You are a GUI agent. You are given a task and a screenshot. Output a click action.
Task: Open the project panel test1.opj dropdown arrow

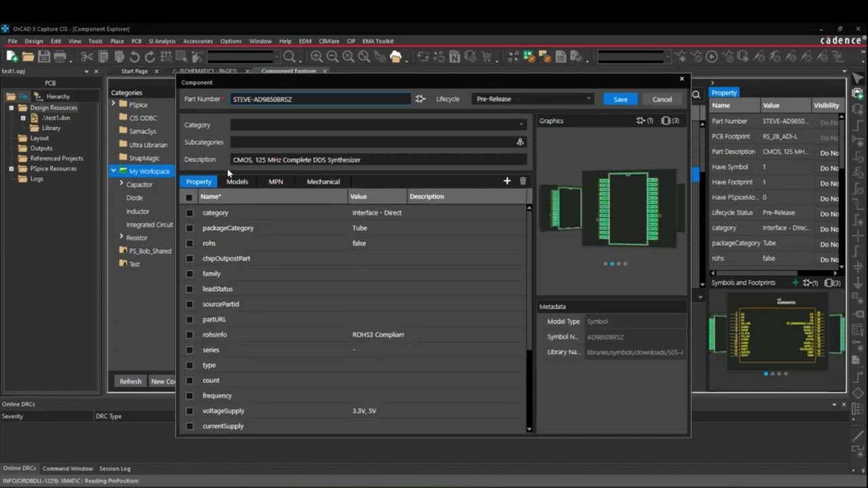tap(86, 71)
